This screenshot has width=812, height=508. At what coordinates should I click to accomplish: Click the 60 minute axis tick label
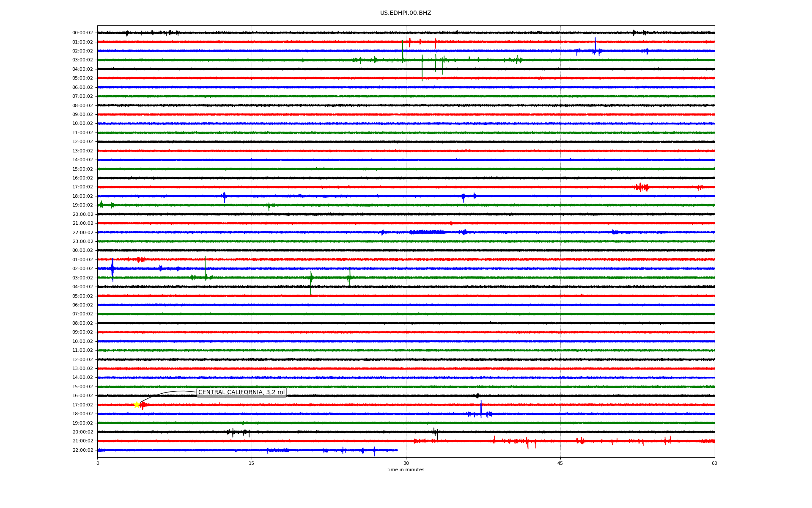point(714,463)
